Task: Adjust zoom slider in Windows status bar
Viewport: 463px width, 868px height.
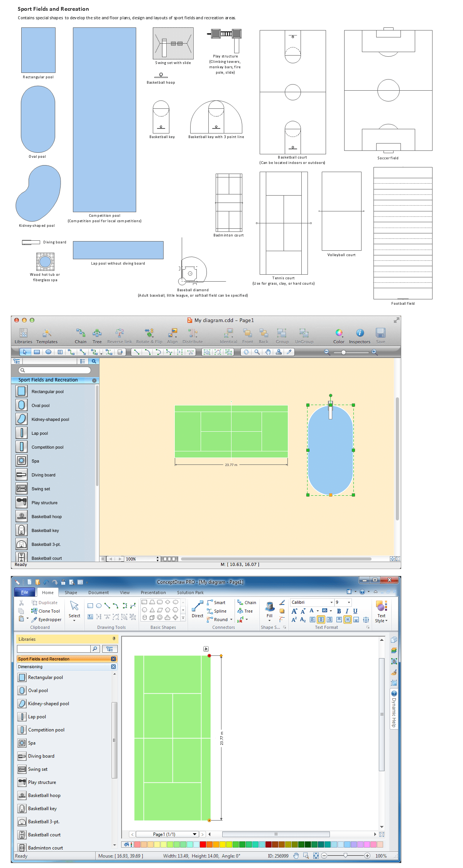Action: click(345, 856)
